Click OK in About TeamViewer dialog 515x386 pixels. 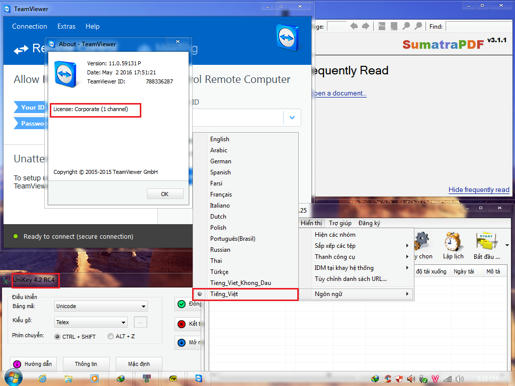pyautogui.click(x=165, y=194)
